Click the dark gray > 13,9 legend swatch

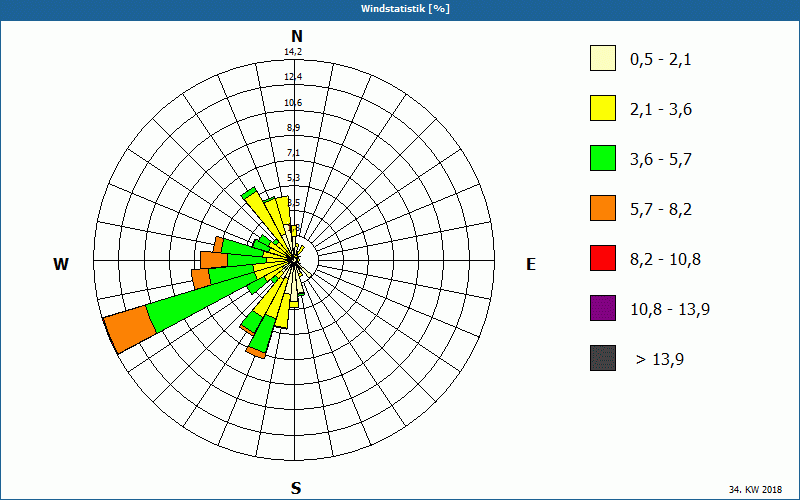click(x=603, y=358)
